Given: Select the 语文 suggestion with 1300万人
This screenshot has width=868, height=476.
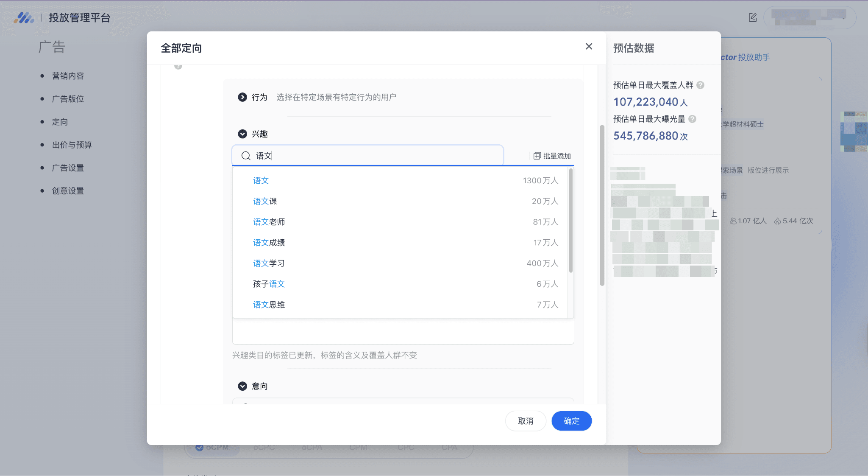Looking at the screenshot, I should 261,181.
